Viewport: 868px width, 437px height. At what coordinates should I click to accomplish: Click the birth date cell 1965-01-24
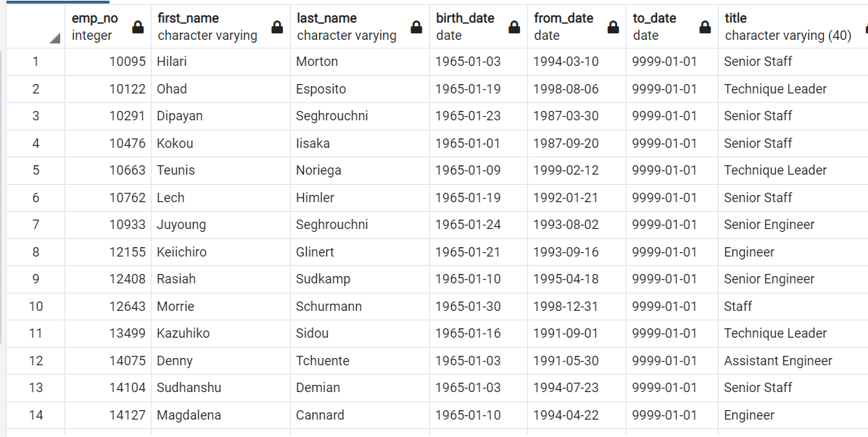tap(468, 225)
